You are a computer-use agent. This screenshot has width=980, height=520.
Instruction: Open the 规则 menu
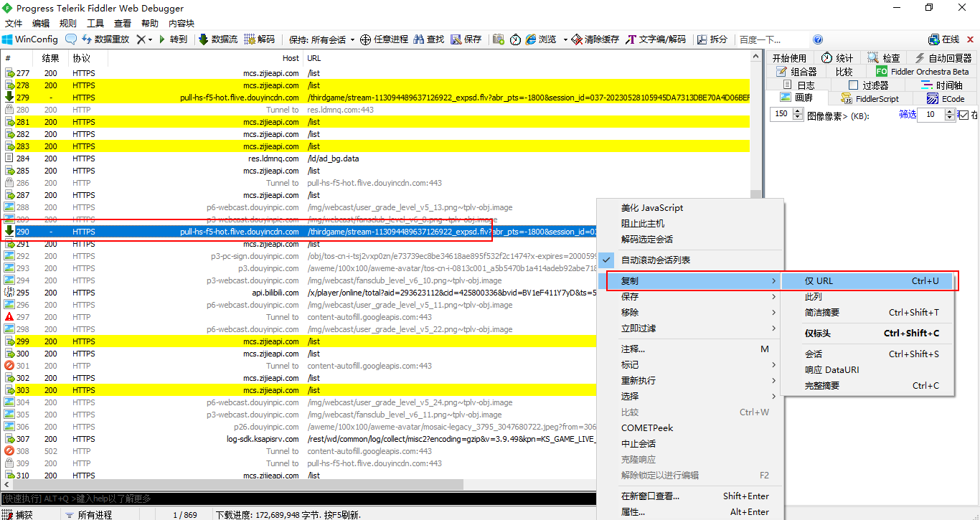pos(68,23)
